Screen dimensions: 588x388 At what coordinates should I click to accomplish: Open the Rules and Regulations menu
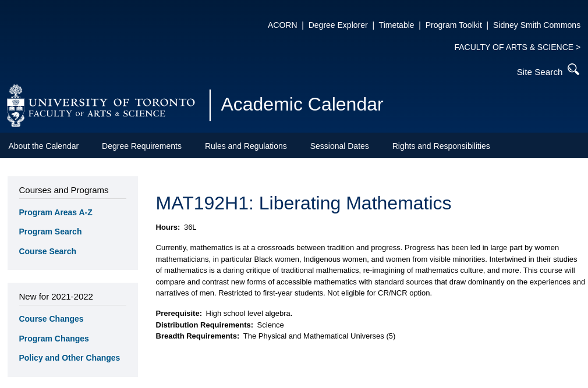click(246, 146)
